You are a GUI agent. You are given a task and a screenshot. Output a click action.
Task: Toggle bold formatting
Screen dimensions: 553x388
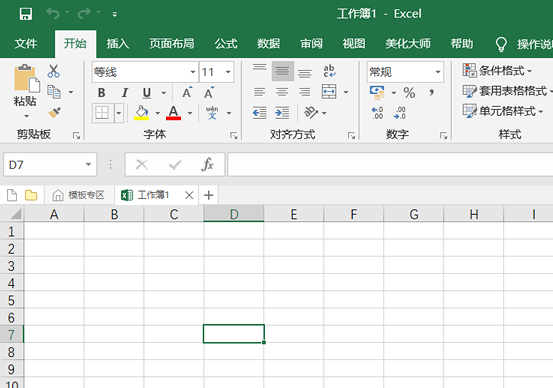[102, 93]
